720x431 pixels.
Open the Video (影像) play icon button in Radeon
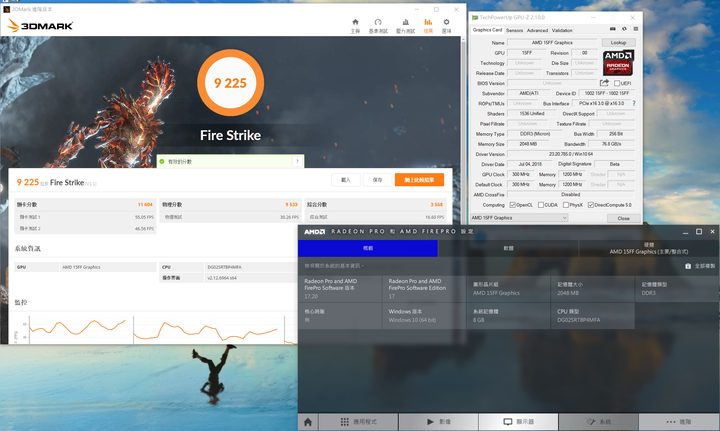click(x=439, y=422)
